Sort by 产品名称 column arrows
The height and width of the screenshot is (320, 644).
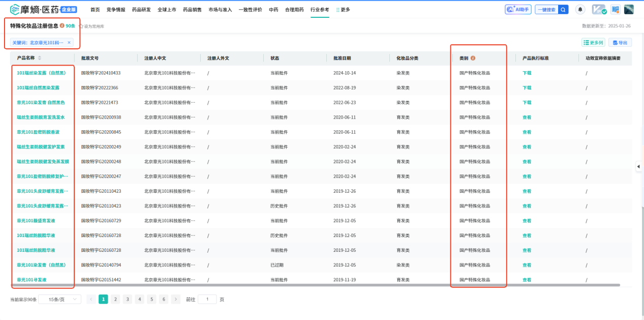(40, 58)
